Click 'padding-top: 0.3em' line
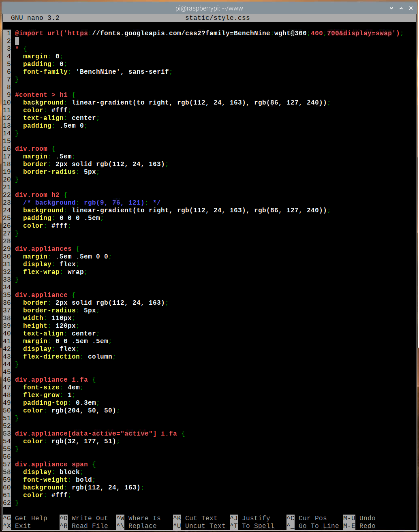The image size is (419, 532). coord(62,403)
